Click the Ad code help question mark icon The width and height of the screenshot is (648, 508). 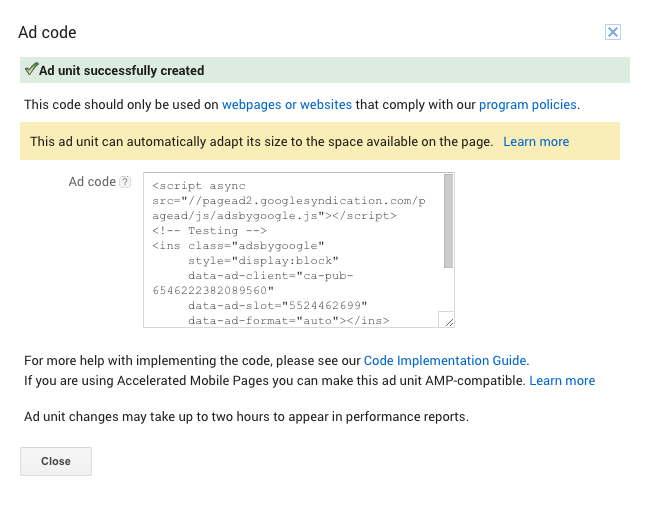(x=125, y=182)
